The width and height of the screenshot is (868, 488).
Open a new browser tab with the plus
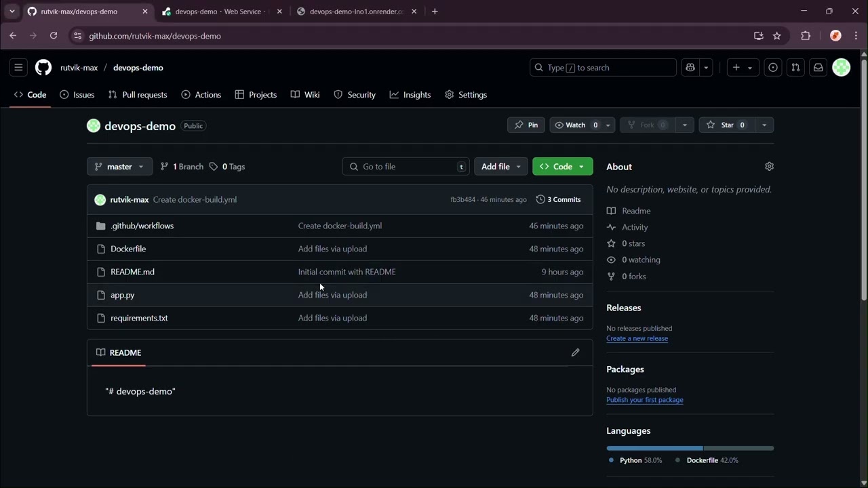(x=435, y=12)
